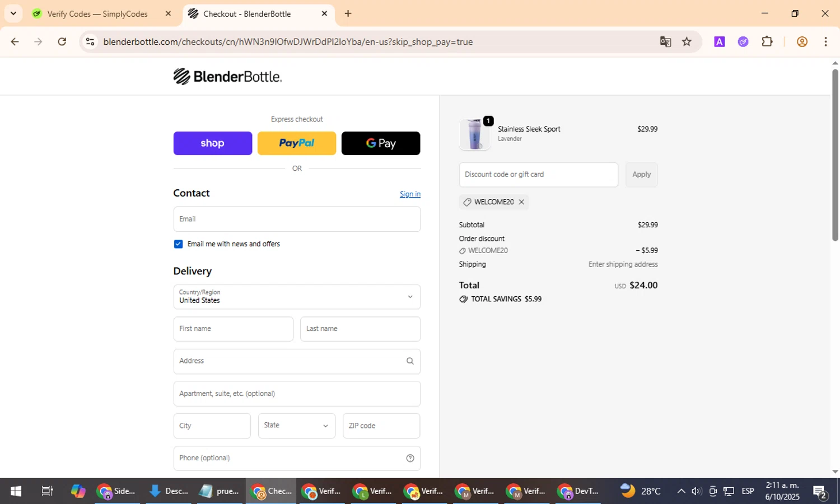
Task: Click the Last name field
Action: click(x=360, y=329)
